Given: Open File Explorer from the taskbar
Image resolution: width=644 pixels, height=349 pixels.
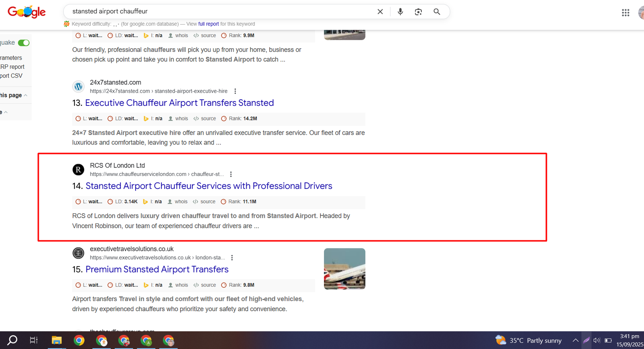Looking at the screenshot, I should (56, 341).
